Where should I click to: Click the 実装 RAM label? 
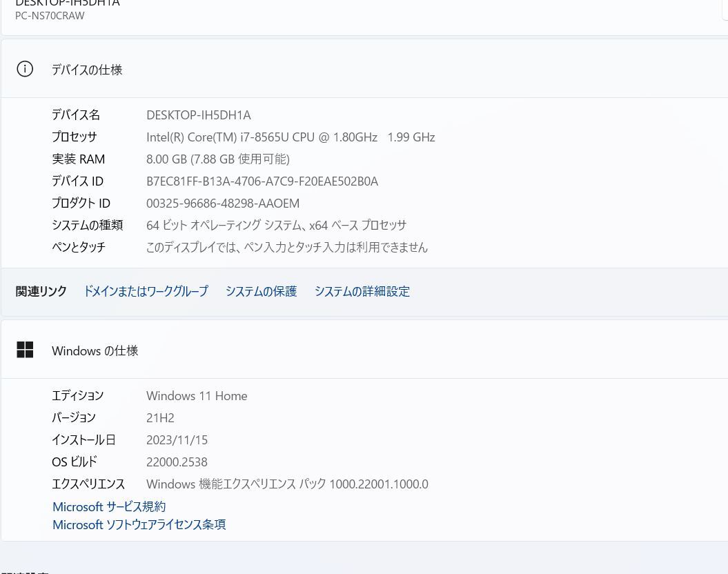(79, 159)
